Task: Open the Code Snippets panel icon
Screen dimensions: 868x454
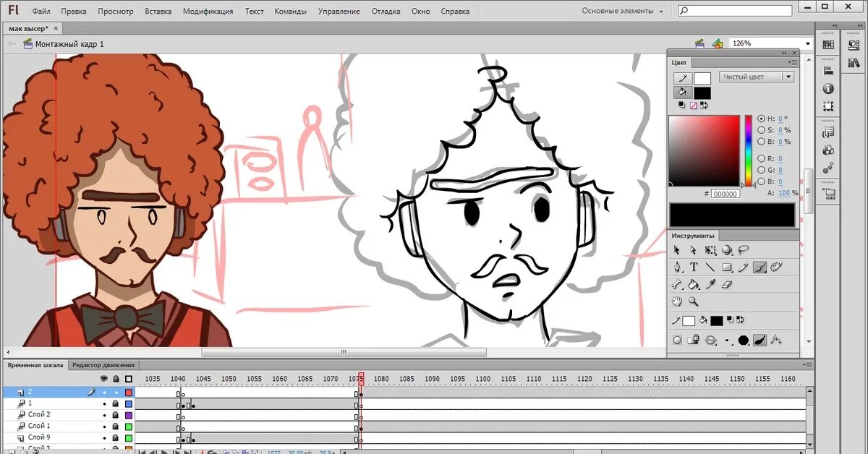Action: point(828,132)
